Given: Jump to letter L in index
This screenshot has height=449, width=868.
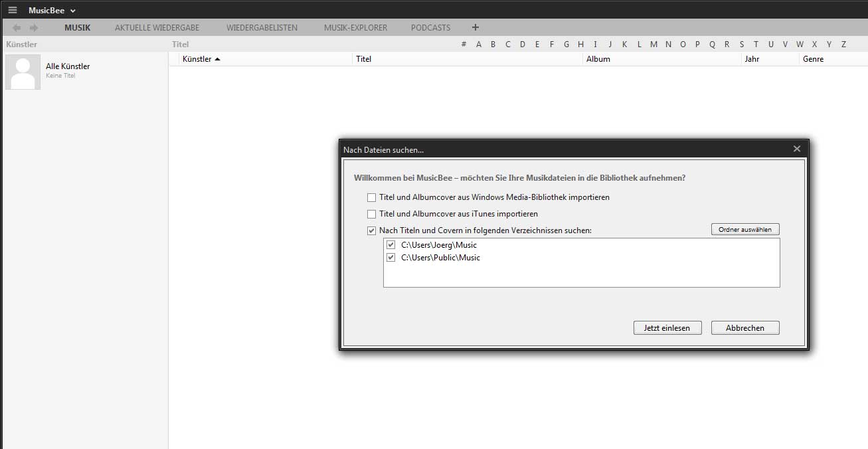Looking at the screenshot, I should pos(640,45).
